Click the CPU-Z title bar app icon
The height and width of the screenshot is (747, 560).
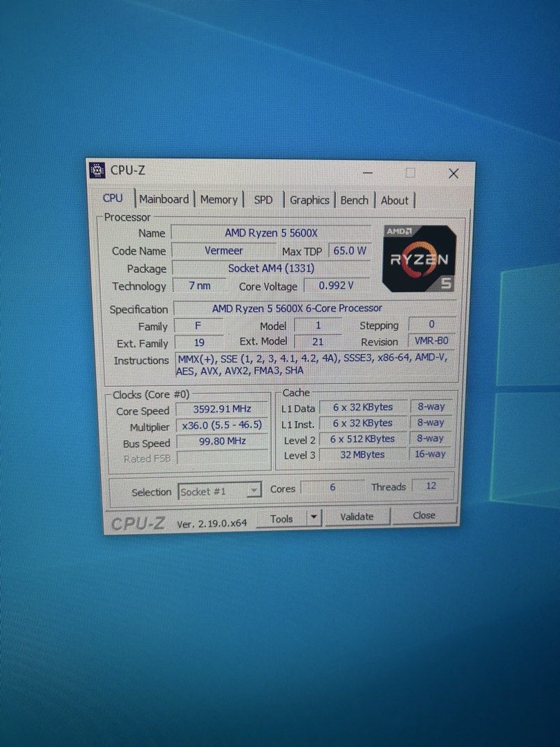97,170
